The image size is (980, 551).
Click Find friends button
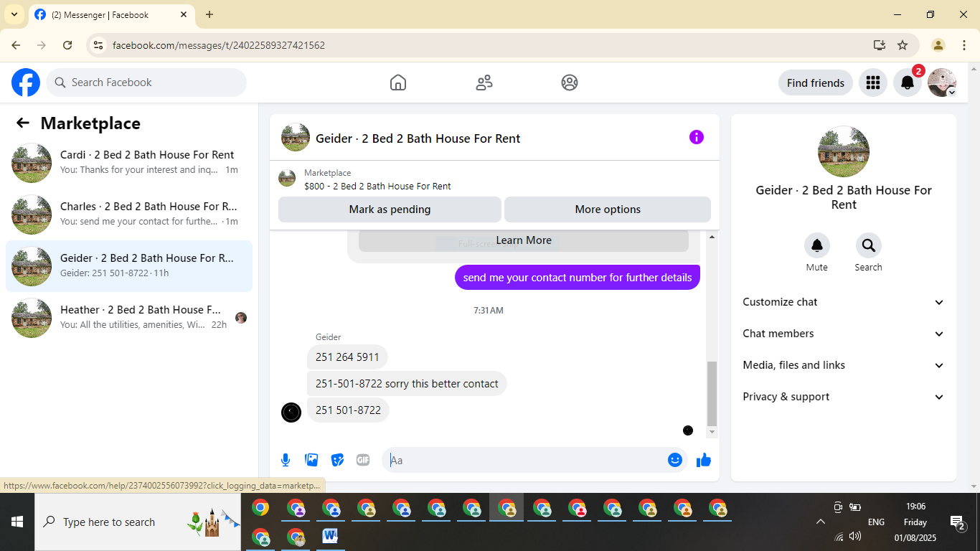[x=816, y=83]
